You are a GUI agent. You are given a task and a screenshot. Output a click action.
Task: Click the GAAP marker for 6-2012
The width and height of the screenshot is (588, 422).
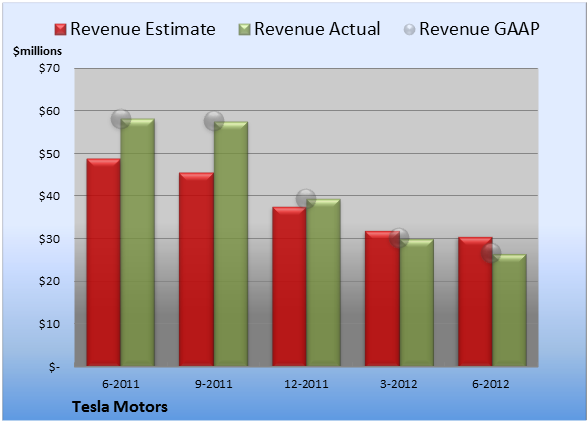(x=491, y=253)
